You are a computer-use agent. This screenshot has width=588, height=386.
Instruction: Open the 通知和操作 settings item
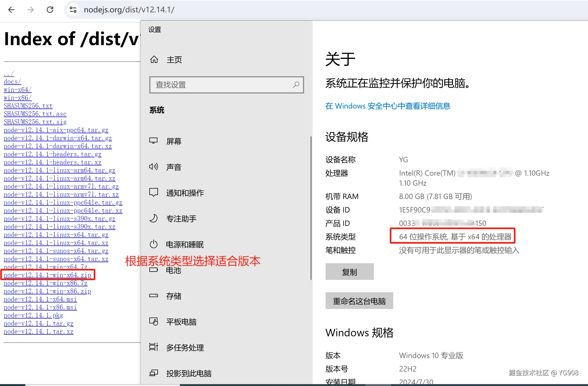[185, 193]
